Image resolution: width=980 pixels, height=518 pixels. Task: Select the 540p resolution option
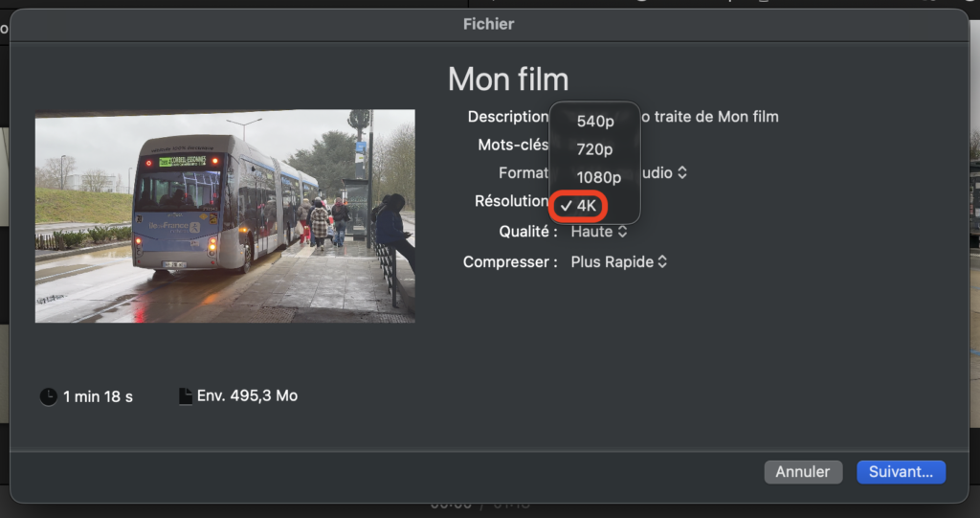(x=594, y=122)
